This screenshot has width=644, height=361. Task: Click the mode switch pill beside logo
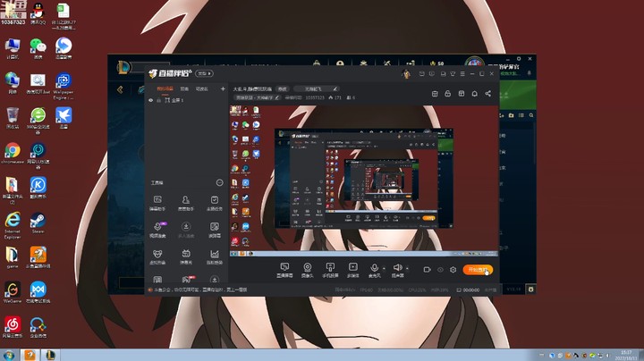[204, 73]
